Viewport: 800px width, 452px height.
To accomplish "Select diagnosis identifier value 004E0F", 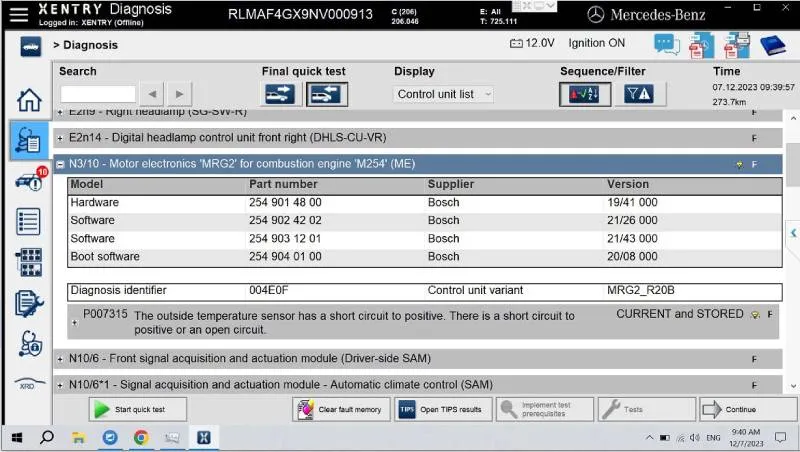I will (268, 290).
